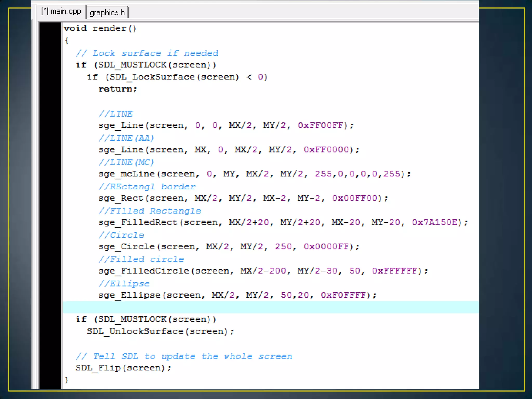
Task: Click the 0xFF0000 color value
Action: 326,150
